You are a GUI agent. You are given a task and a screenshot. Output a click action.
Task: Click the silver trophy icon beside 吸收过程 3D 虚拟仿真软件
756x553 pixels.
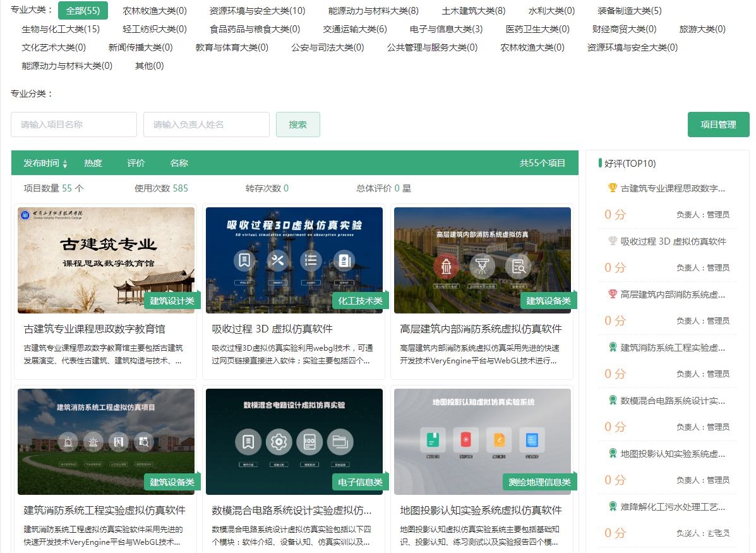(x=612, y=241)
